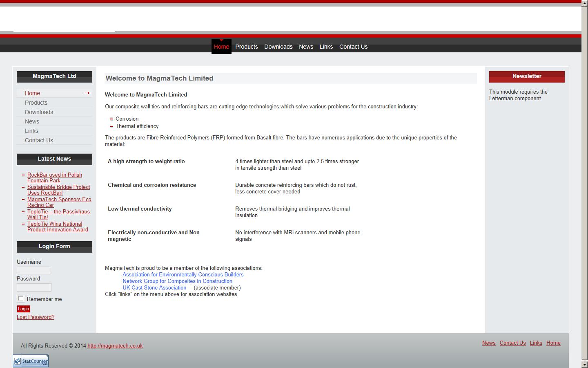This screenshot has height=368, width=588.
Task: Open Downloads in the top navigation bar
Action: click(278, 47)
